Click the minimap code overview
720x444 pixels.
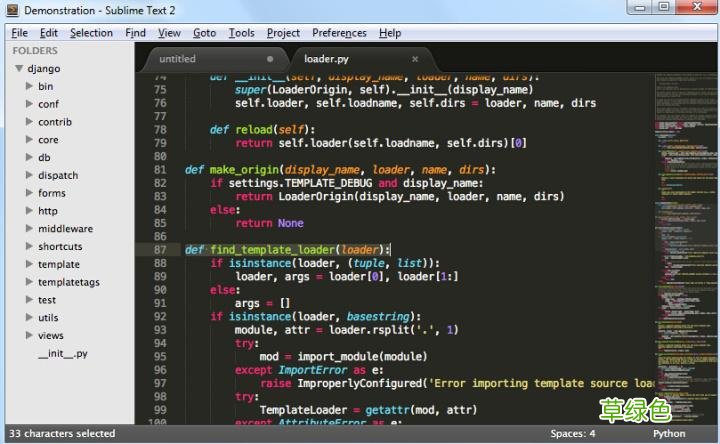686,248
